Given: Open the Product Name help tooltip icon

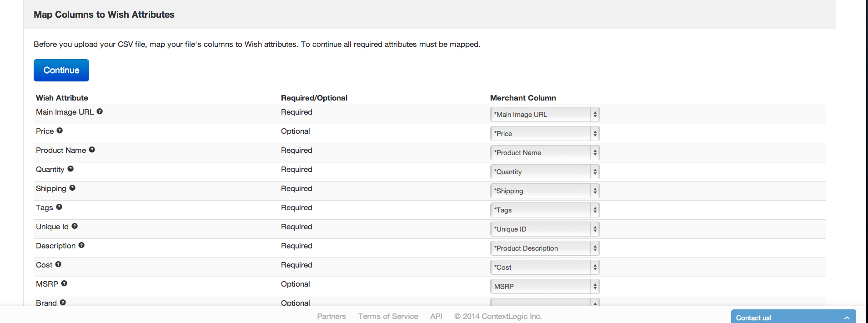Looking at the screenshot, I should click(x=92, y=150).
